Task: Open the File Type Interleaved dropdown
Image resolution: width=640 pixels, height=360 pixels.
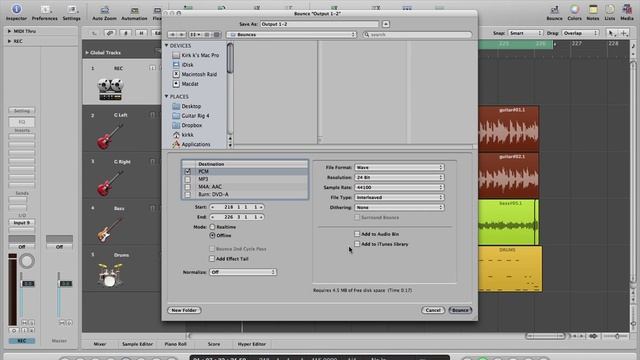Action: coord(399,197)
